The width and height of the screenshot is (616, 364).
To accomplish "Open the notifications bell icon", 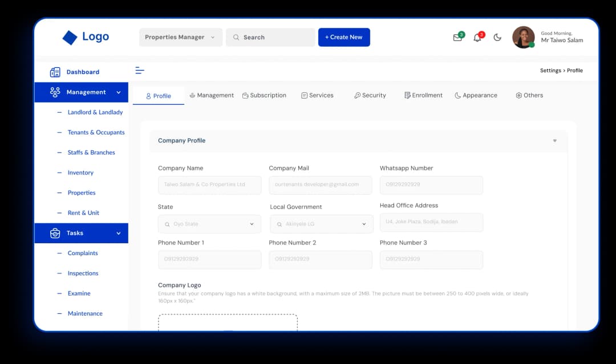I will point(477,38).
